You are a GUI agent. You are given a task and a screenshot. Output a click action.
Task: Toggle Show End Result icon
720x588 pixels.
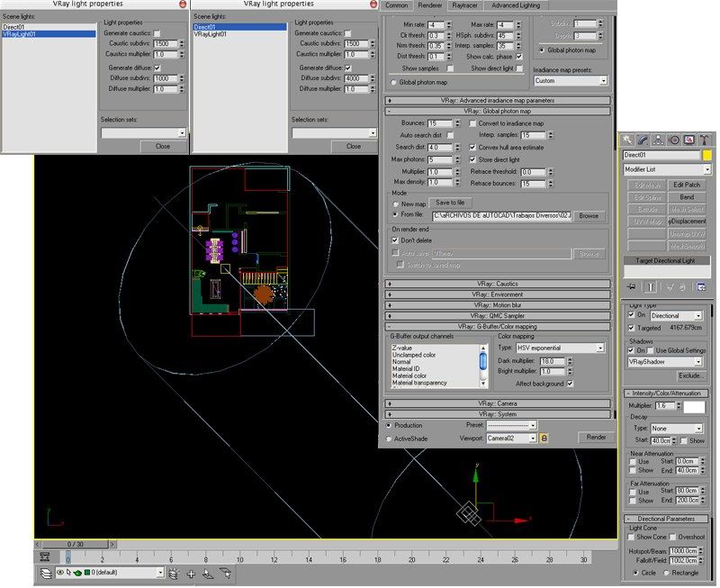coord(650,287)
